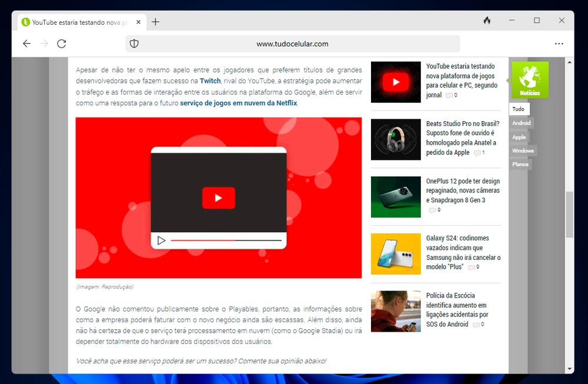The image size is (588, 384).
Task: Switch to the Apple category filter
Action: (x=519, y=137)
